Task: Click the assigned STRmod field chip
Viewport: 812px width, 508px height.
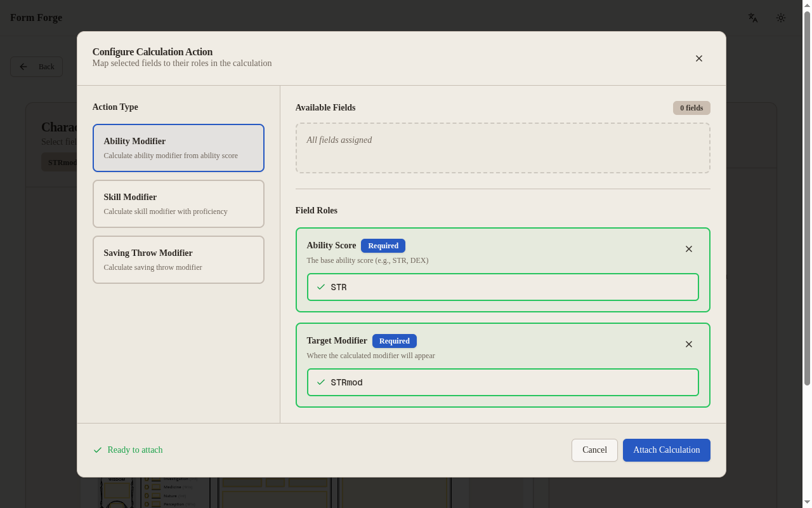Action: click(503, 382)
